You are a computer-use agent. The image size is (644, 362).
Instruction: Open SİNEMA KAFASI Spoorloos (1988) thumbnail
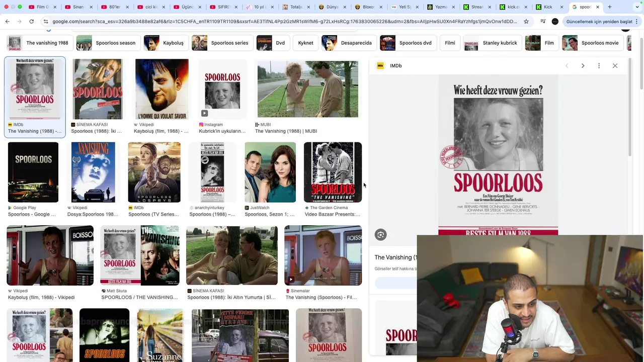point(97,89)
